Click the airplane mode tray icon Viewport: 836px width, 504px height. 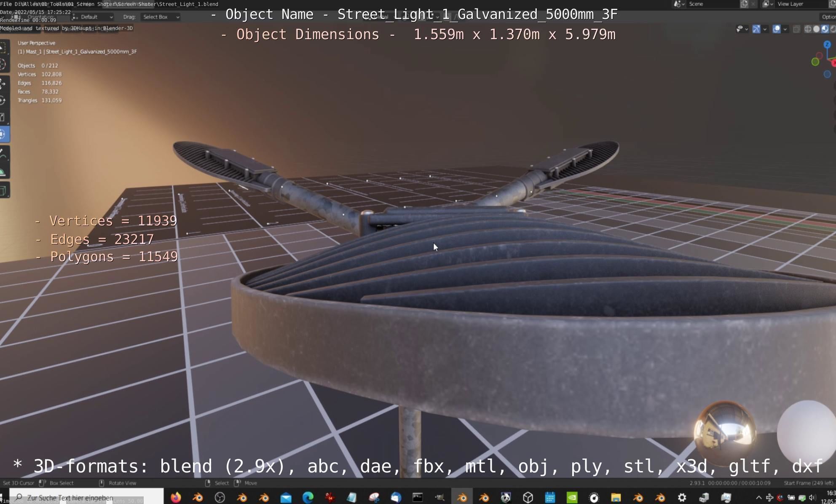[769, 498]
